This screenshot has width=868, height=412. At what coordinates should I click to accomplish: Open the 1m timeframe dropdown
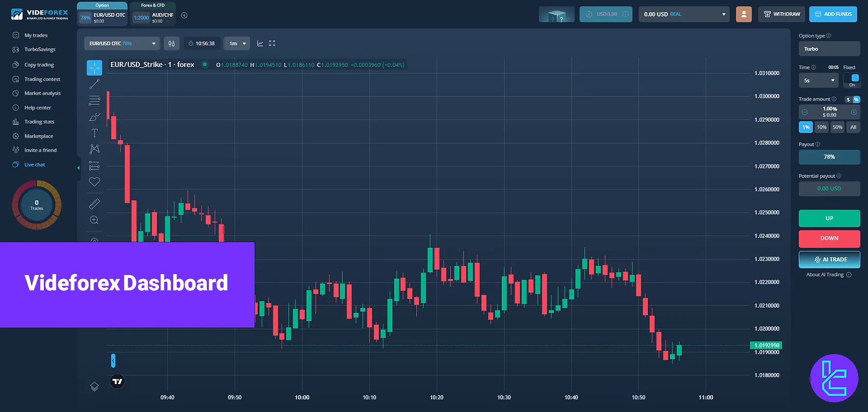[x=237, y=43]
